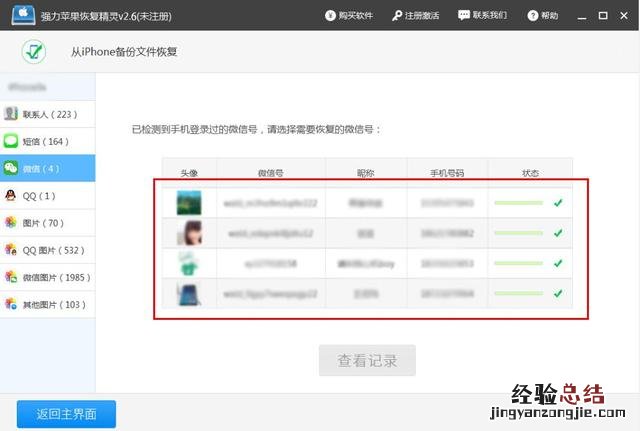Select the green cartoon avatar account
The height and width of the screenshot is (431, 640).
click(x=189, y=263)
